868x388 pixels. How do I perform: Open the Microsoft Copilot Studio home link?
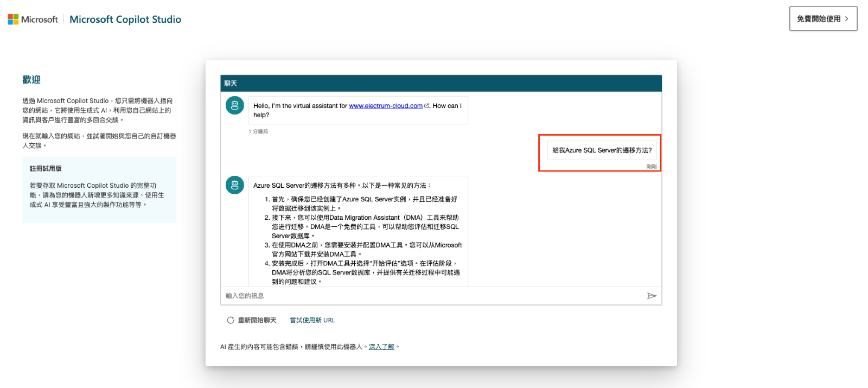click(x=125, y=20)
